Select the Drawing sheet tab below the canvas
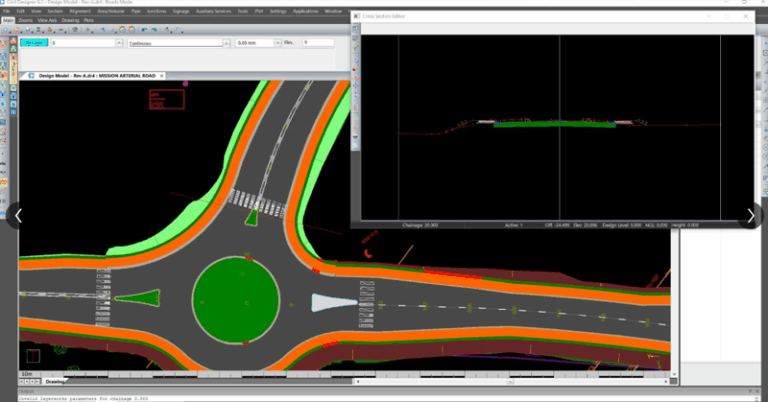The image size is (768, 402). (x=55, y=381)
